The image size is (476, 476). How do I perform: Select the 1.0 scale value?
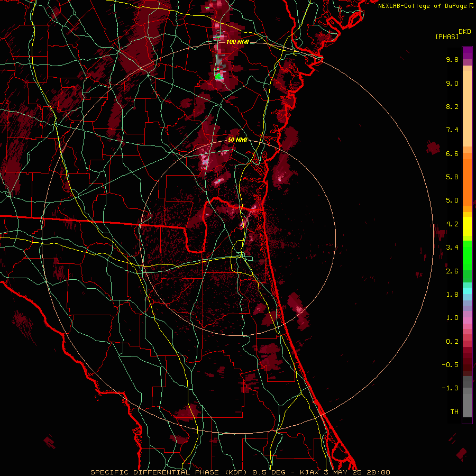click(x=452, y=318)
